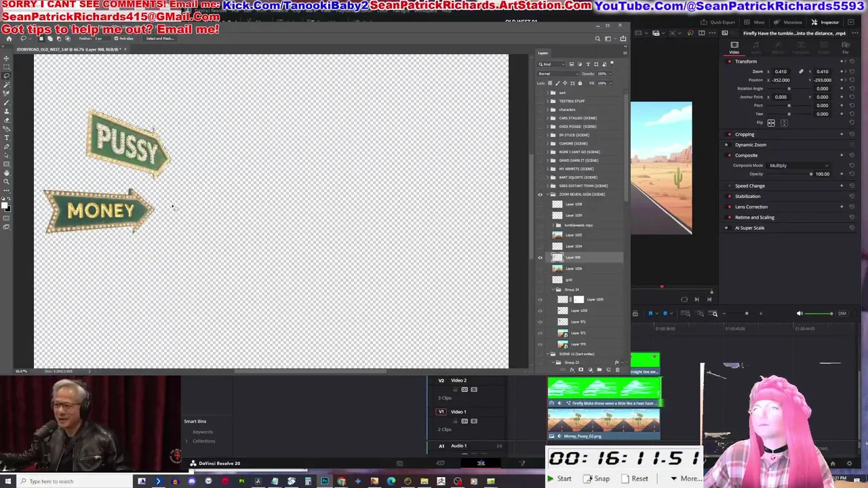Select the Type tool

[x=6, y=138]
